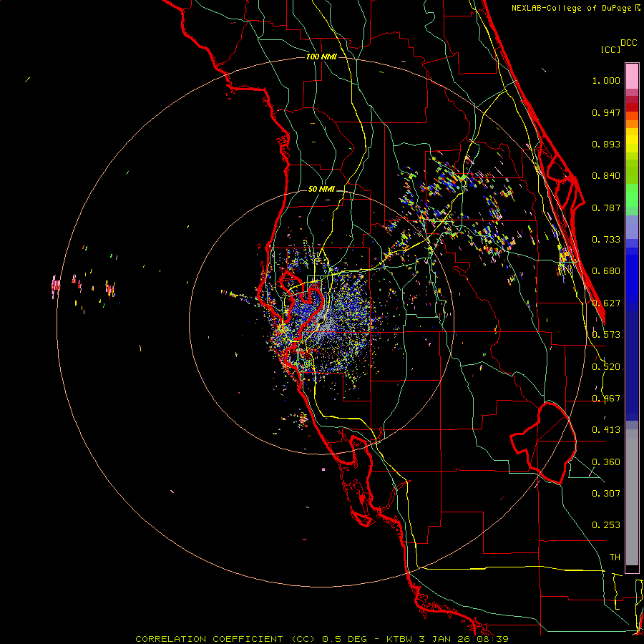Pick the dark navy segment of the color bar

632,366
